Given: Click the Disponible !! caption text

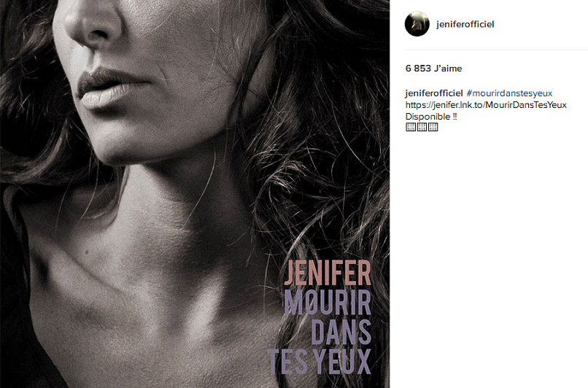Looking at the screenshot, I should 431,117.
